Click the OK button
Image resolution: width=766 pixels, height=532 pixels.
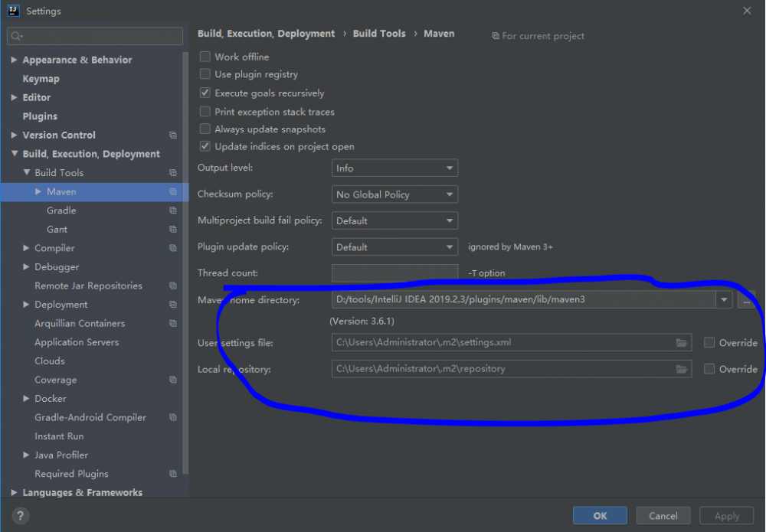click(600, 515)
